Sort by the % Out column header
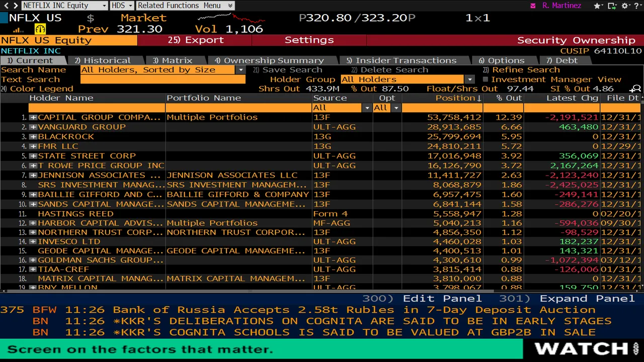 pyautogui.click(x=509, y=99)
